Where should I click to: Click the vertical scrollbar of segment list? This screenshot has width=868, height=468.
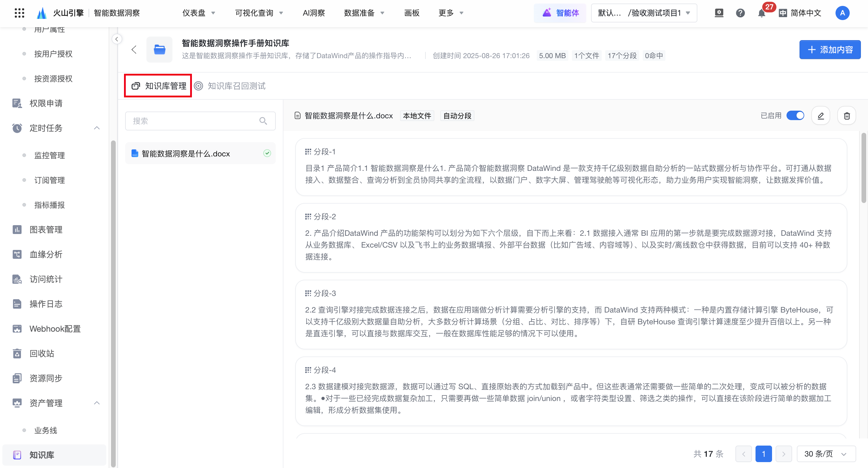(x=863, y=168)
